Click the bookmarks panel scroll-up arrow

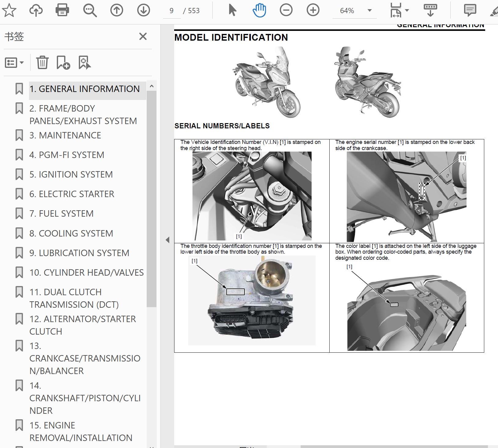coord(152,86)
